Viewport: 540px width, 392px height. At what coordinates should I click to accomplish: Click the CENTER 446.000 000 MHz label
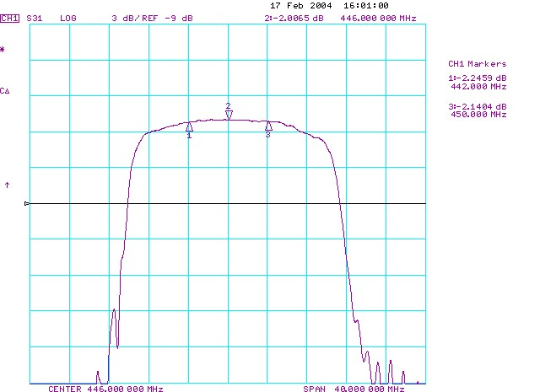(x=105, y=389)
